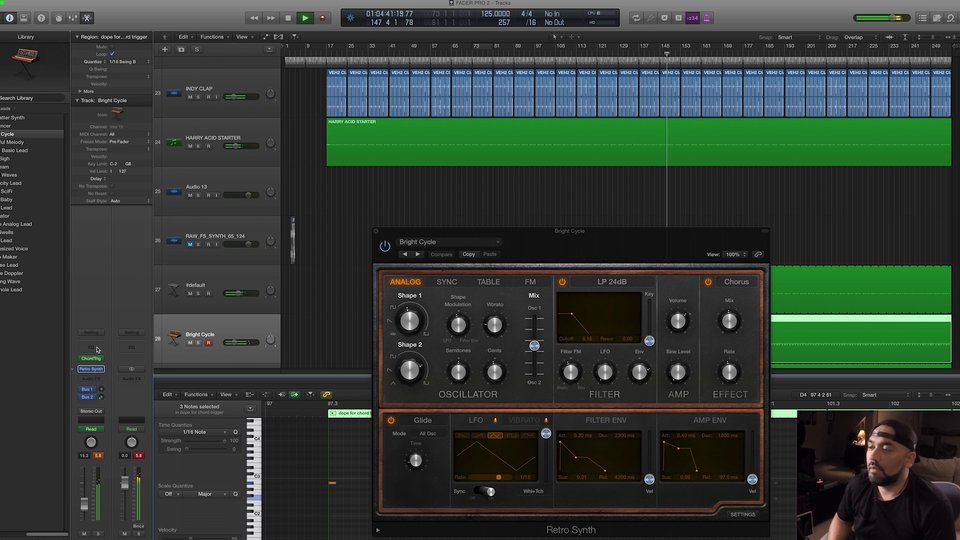Click the Duplicate Track button
The image size is (960, 540).
pyautogui.click(x=181, y=49)
